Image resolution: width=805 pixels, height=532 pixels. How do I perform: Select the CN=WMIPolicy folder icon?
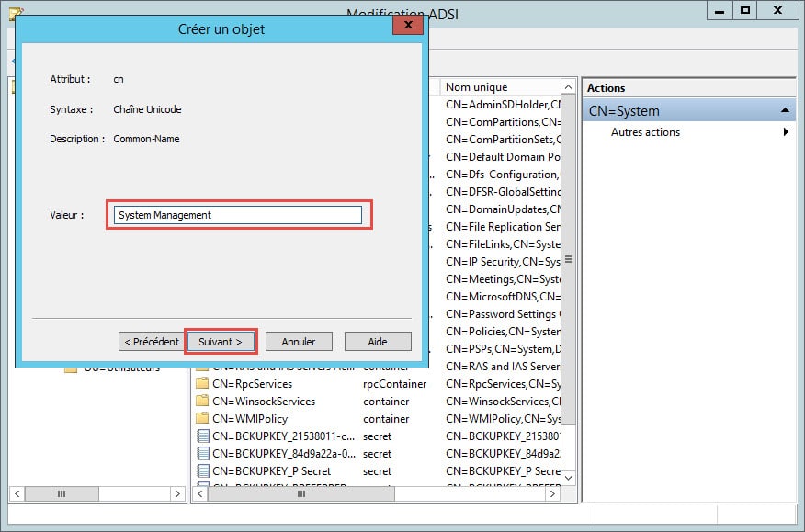tap(202, 418)
